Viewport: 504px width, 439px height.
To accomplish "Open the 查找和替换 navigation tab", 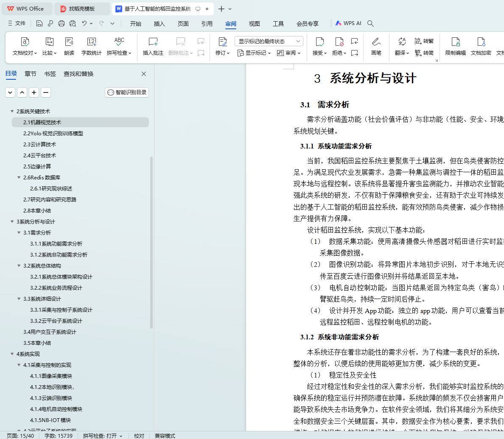I will tap(78, 74).
